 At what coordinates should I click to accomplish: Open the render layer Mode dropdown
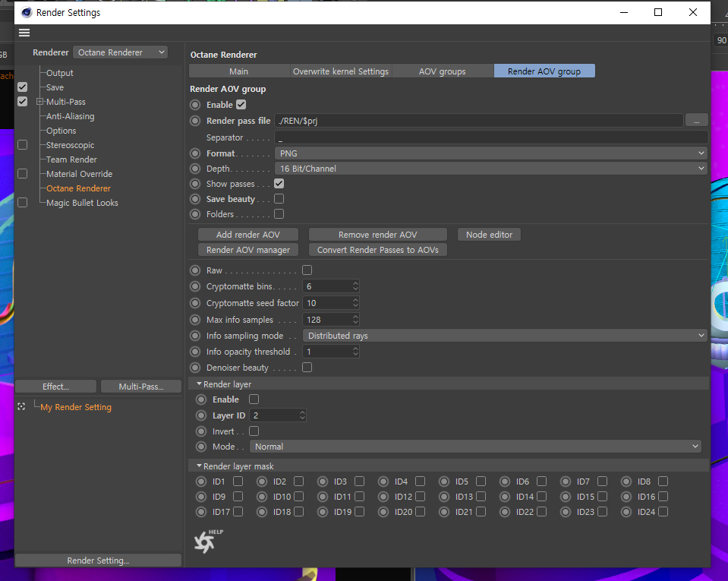click(x=475, y=447)
